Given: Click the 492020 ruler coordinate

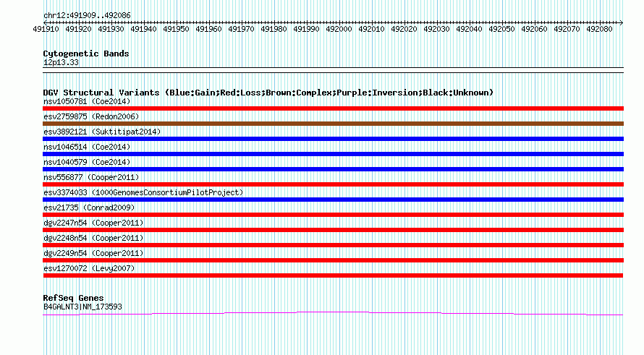Looking at the screenshot, I should coord(404,29).
